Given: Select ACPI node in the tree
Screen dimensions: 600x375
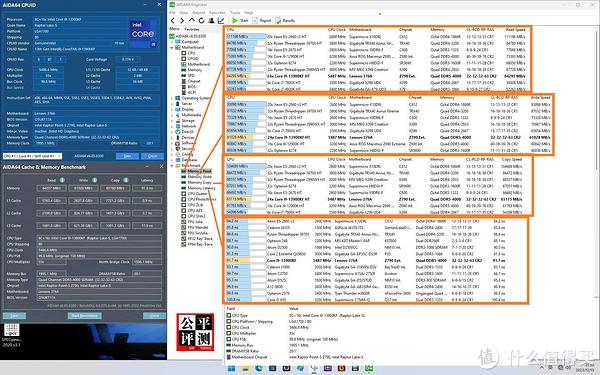Looking at the screenshot, I should pos(189,92).
